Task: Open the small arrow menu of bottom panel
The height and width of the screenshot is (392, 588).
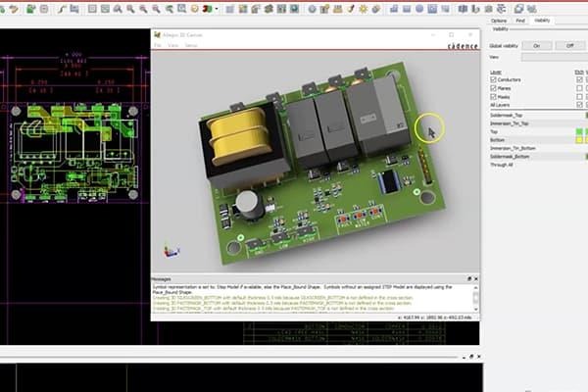Action: pyautogui.click(x=465, y=357)
